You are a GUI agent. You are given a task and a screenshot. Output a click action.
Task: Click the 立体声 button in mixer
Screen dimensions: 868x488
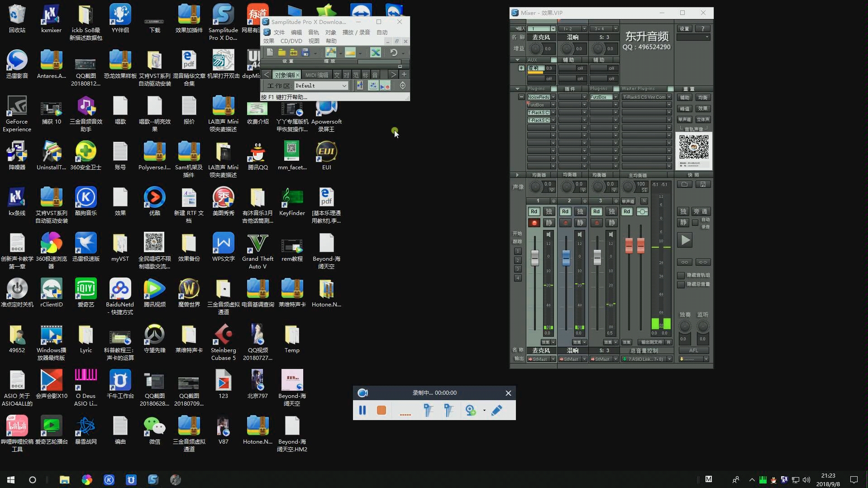703,120
